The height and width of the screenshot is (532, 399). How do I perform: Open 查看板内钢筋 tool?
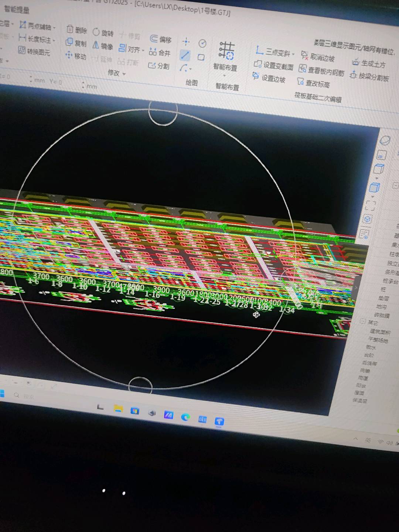[321, 71]
